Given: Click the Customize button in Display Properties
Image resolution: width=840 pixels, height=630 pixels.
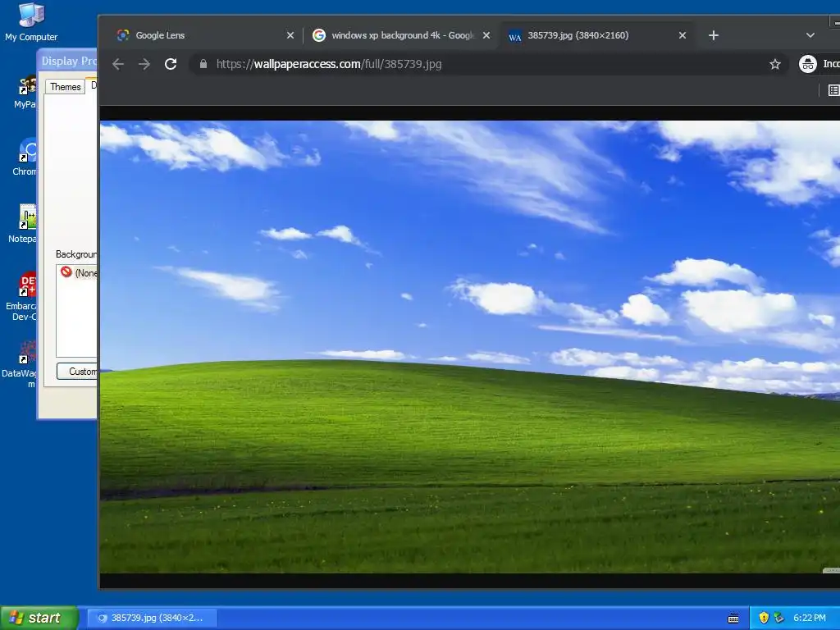Looking at the screenshot, I should point(78,372).
